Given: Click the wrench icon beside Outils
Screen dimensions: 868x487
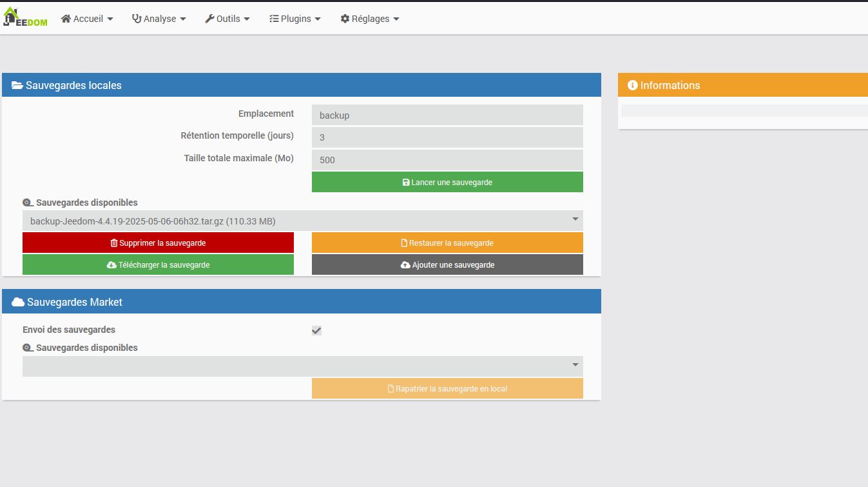Looking at the screenshot, I should 209,19.
